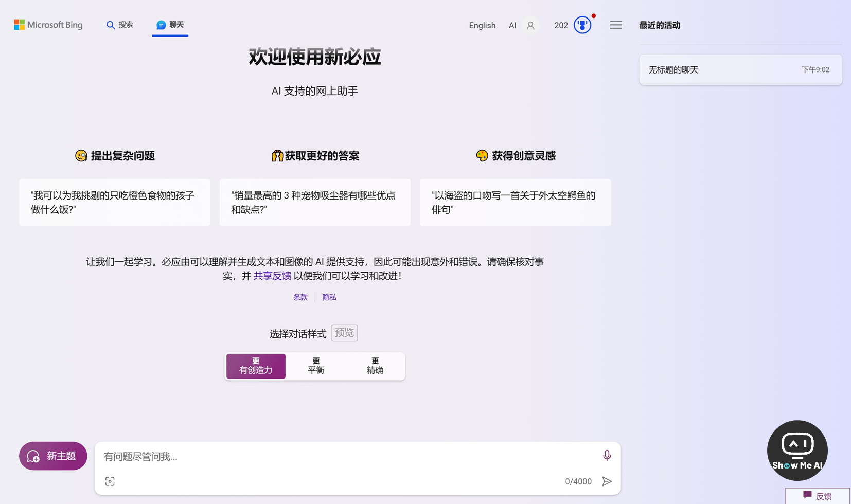The width and height of the screenshot is (851, 504).
Task: Select the orange food kids suggestion card
Action: (114, 203)
